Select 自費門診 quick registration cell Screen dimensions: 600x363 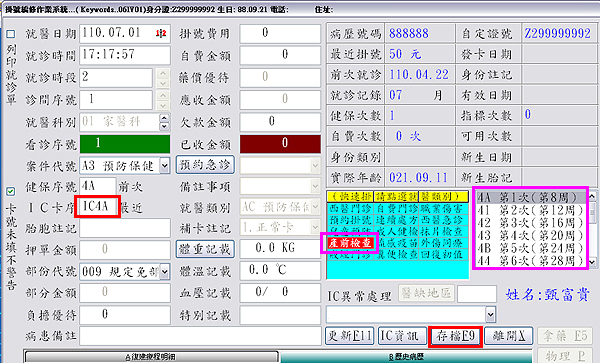pyautogui.click(x=396, y=208)
